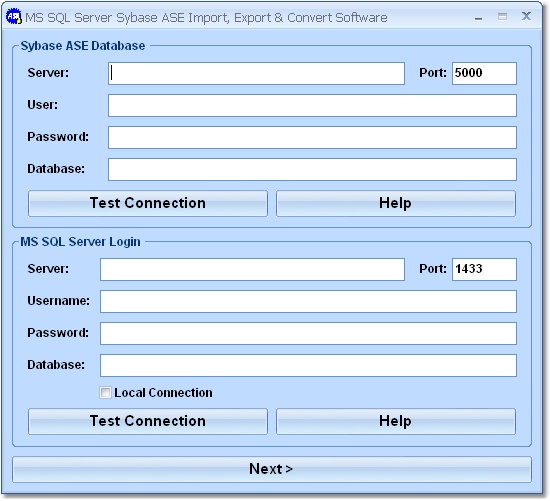550x501 pixels.
Task: Minimize the window
Action: click(478, 18)
